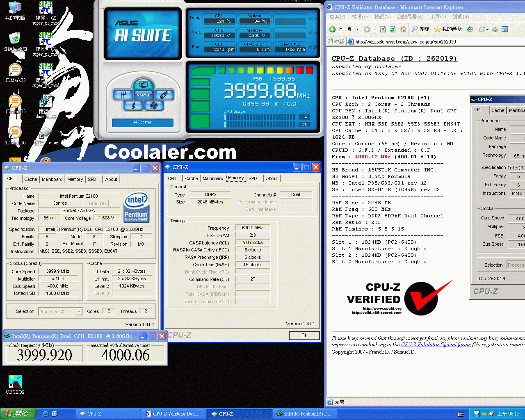Launch the 3DMark06 desktop shortcut
The height and width of the screenshot is (420, 525).
point(15,135)
